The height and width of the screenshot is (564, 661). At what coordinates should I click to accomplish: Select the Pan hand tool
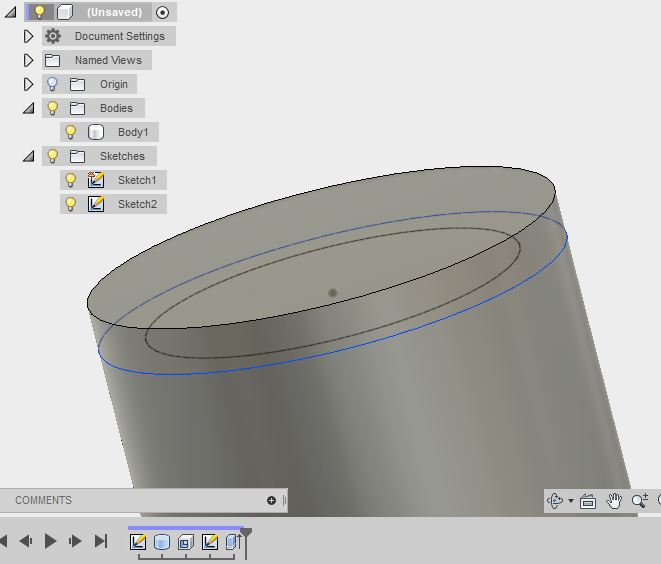(614, 501)
